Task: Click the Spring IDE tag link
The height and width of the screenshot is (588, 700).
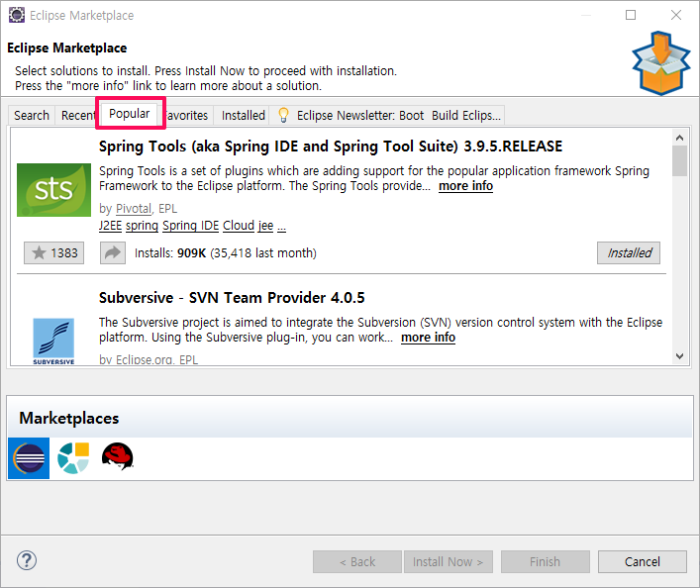Action: coord(191,226)
